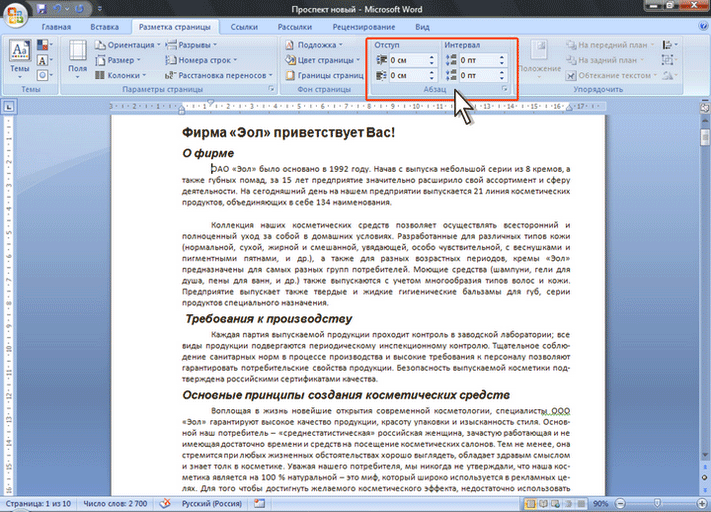Open the Темы themes gallery
Screen dimensions: 711x512
(x=20, y=59)
